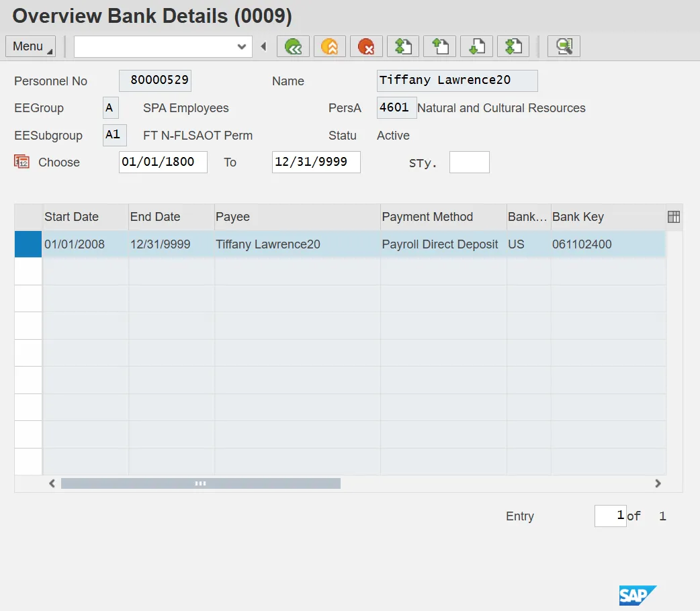Screen dimensions: 700x611
Task: Click the Bank Key column header
Action: (x=578, y=217)
